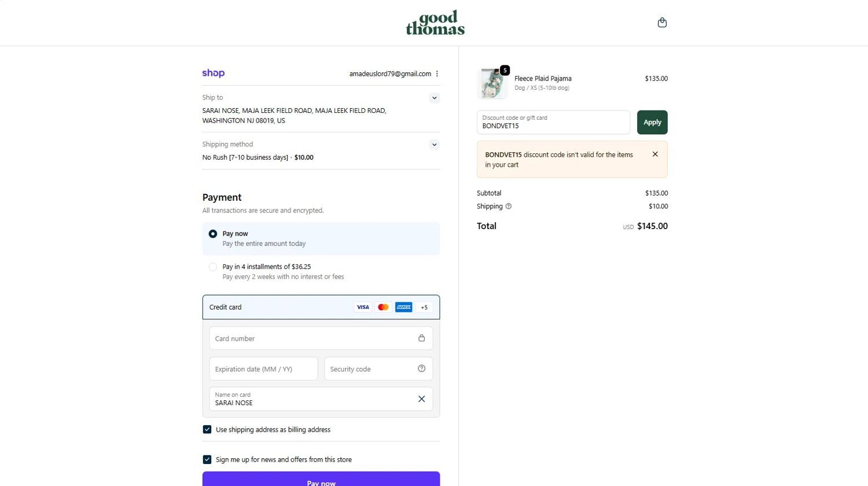
Task: Uncheck Sign me up for news and offers
Action: point(207,459)
